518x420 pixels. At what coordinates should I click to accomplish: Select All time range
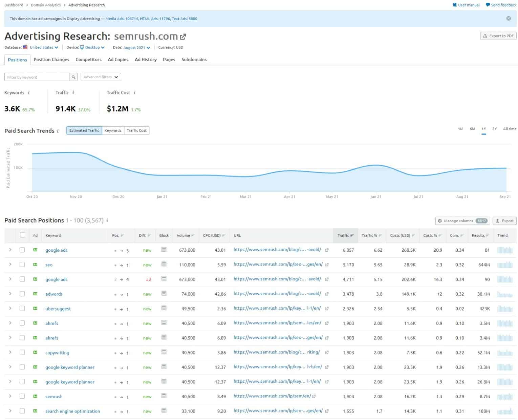tap(510, 129)
